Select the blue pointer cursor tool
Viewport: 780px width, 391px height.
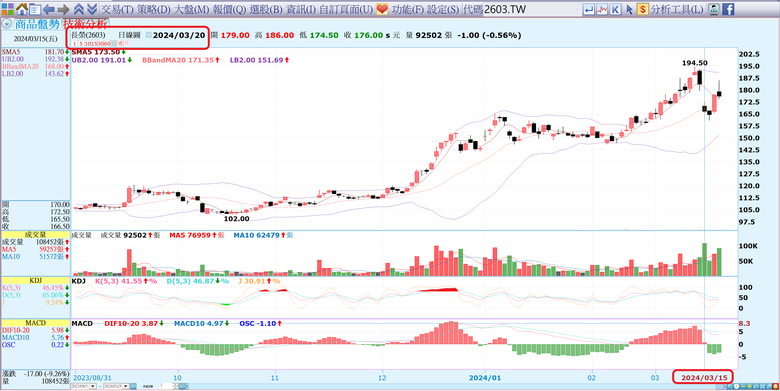click(629, 9)
